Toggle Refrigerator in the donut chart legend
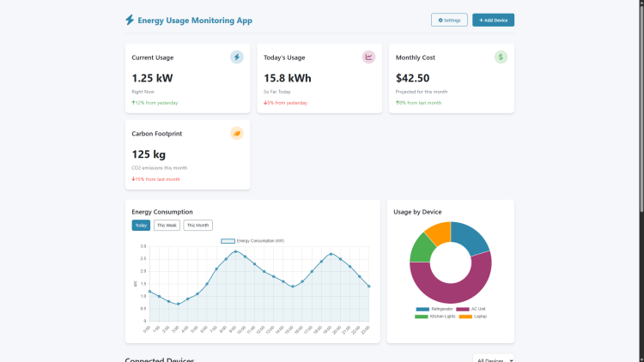 434,309
